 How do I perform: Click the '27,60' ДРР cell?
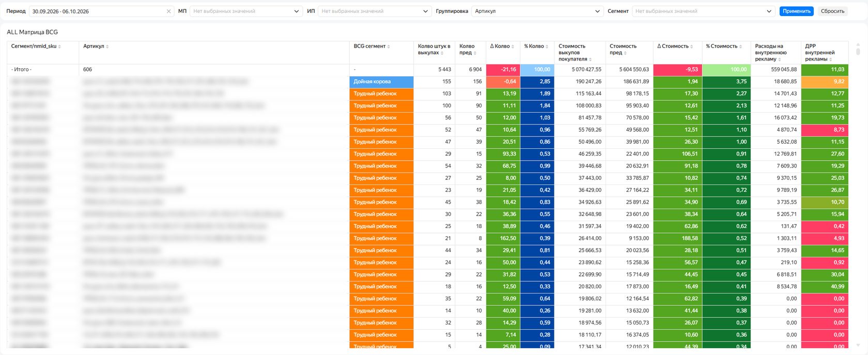825,154
